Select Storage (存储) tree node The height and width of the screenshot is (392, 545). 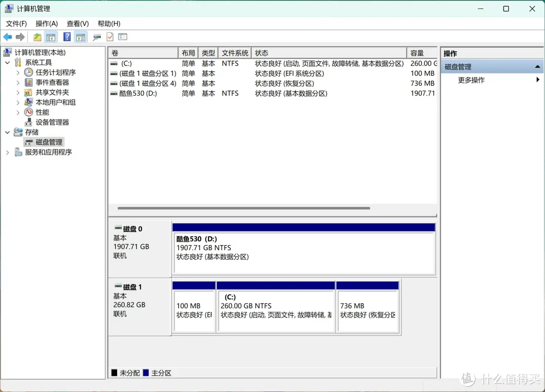point(32,132)
